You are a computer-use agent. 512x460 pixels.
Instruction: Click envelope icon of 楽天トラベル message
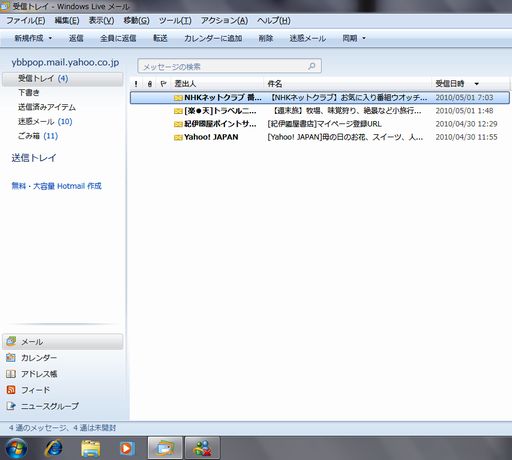pyautogui.click(x=178, y=111)
